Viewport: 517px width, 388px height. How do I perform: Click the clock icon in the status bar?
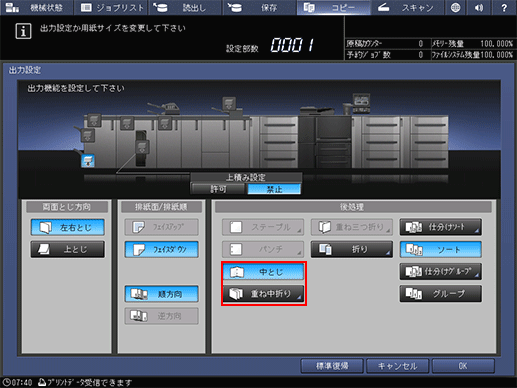point(6,382)
